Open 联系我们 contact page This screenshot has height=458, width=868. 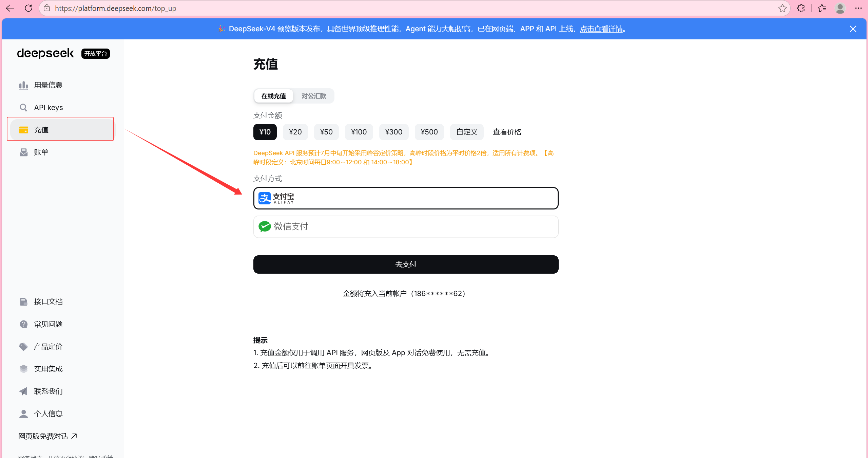63,391
